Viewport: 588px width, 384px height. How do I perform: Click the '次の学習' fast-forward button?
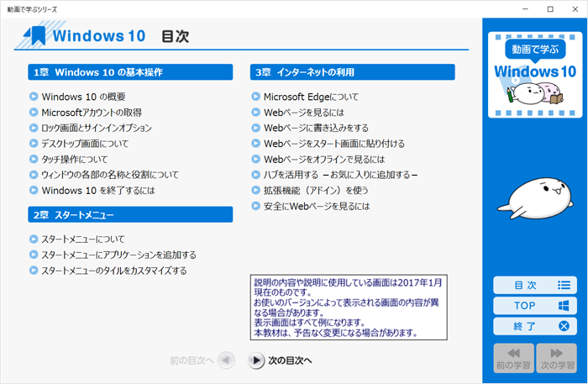point(556,359)
